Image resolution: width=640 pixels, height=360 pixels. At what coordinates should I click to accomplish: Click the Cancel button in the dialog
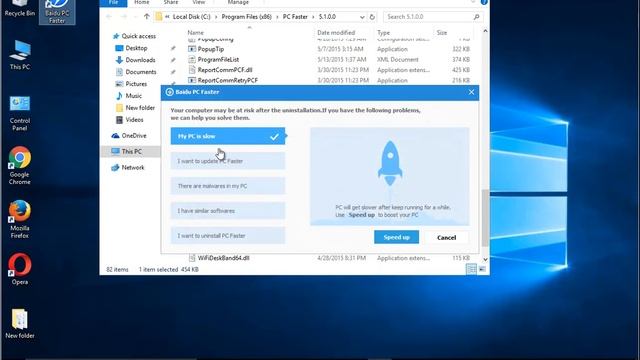point(447,237)
